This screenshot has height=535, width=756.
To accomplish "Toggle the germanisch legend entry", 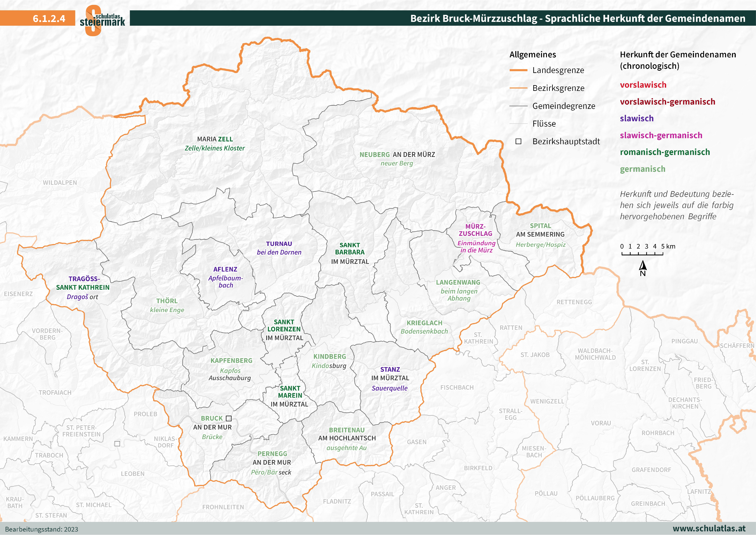I will coord(642,169).
